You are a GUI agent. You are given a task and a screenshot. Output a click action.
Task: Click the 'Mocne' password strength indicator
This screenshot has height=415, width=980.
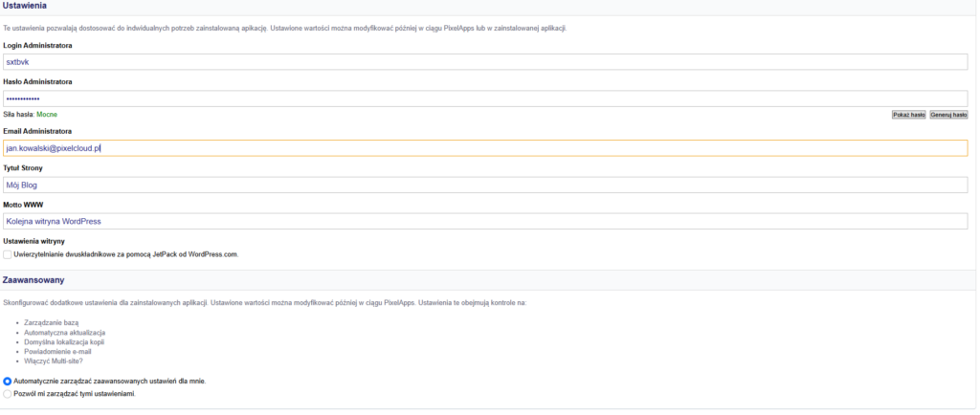point(47,114)
